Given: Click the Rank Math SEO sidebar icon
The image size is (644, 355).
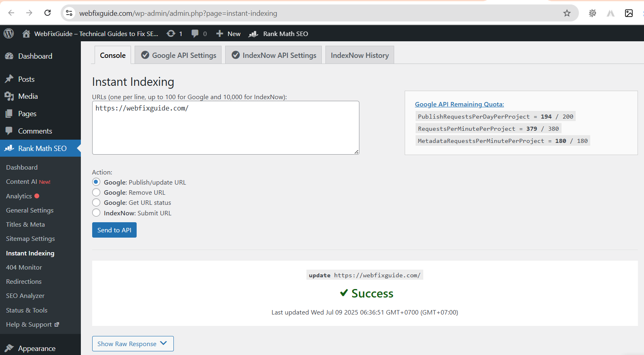Looking at the screenshot, I should coord(9,148).
